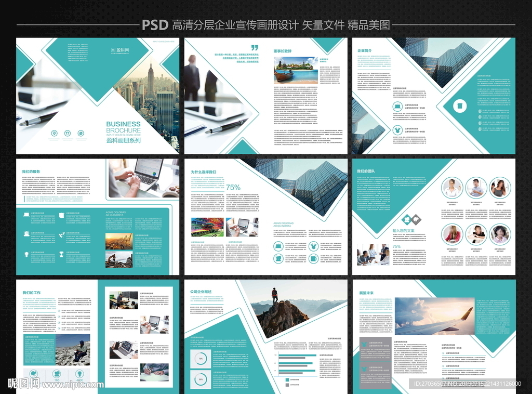
Task: Open the man sitting on rocks photo
Action: click(x=73, y=350)
